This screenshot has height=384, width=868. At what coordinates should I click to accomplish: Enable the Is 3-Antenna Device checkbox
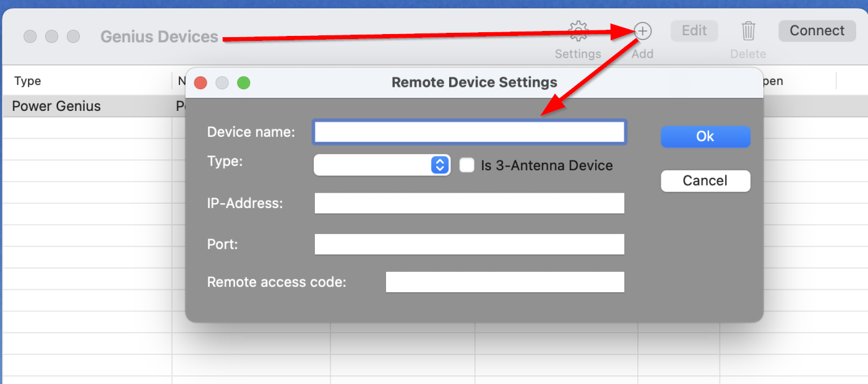(467, 165)
